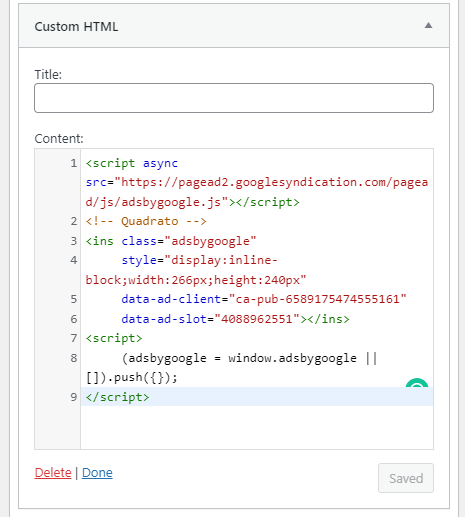Click the empty area below line 9 in editor
The image size is (465, 517).
tap(257, 427)
